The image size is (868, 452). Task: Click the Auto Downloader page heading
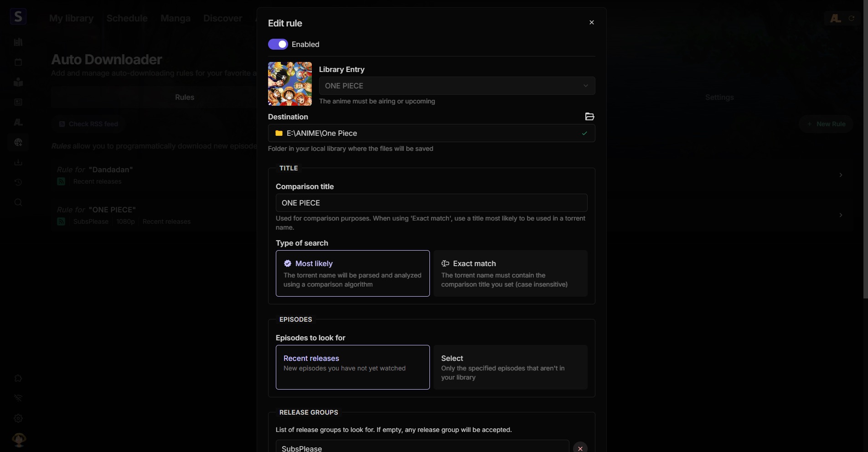(x=107, y=59)
